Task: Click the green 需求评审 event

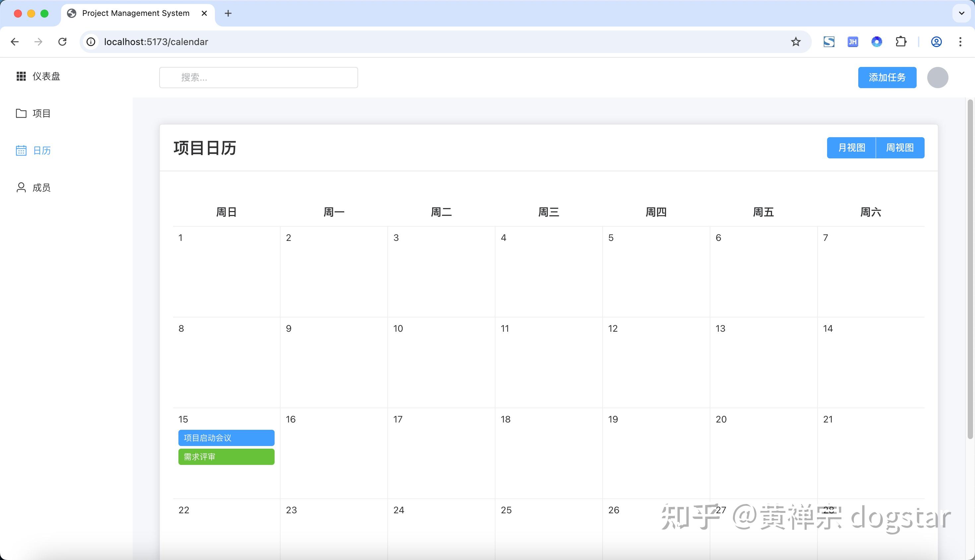Action: pyautogui.click(x=226, y=457)
